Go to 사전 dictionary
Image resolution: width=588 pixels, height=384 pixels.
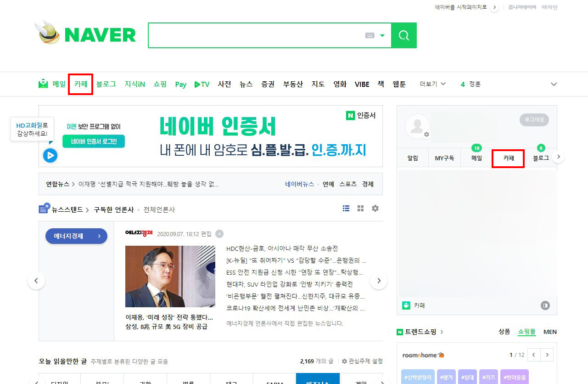(224, 84)
